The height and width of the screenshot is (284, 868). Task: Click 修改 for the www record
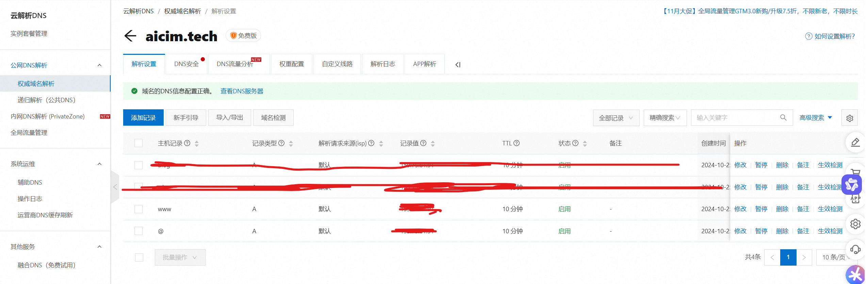[740, 209]
